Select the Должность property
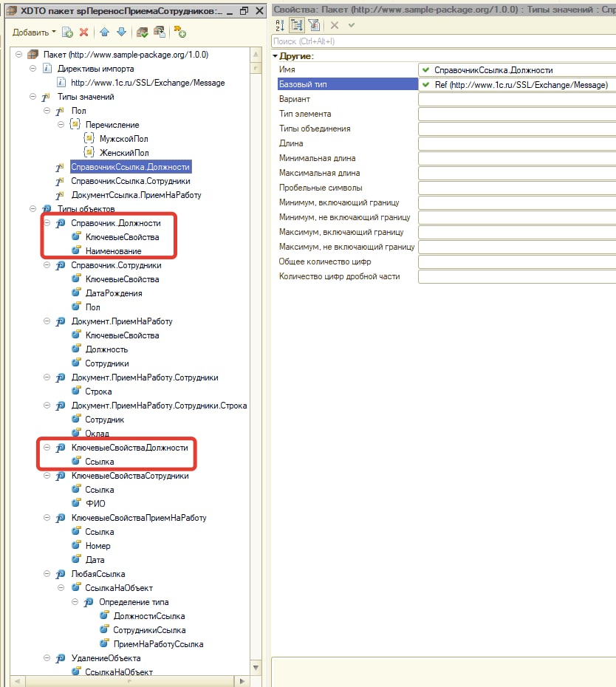This screenshot has width=616, height=687. pos(106,349)
